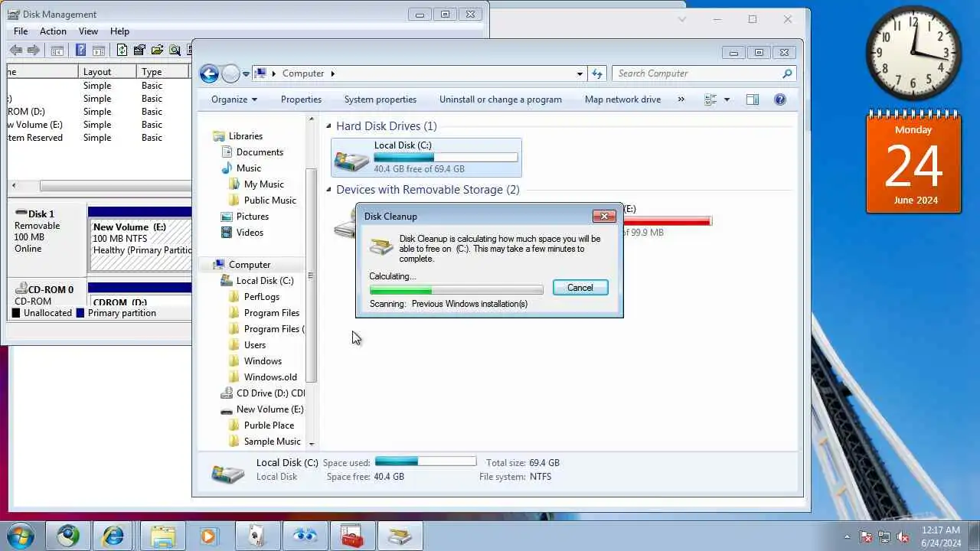Open address bar history dropdown
Screen dimensions: 980x551
(x=580, y=73)
